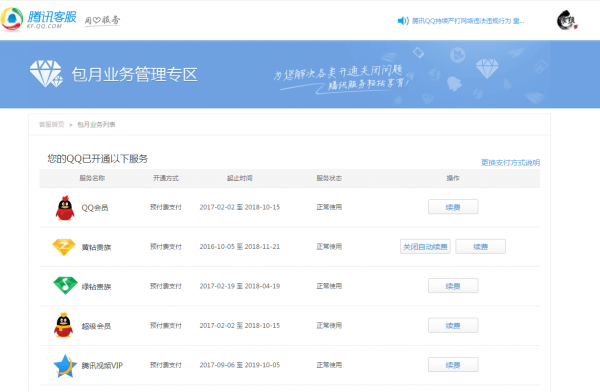
Task: Click the 2017-09-06 至 2019-10-05 date range
Action: (x=240, y=365)
